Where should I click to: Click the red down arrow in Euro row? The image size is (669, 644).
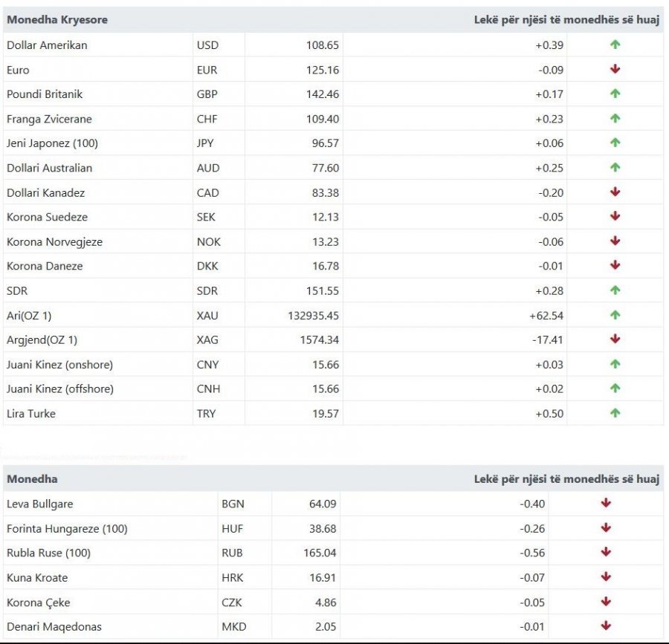[615, 69]
